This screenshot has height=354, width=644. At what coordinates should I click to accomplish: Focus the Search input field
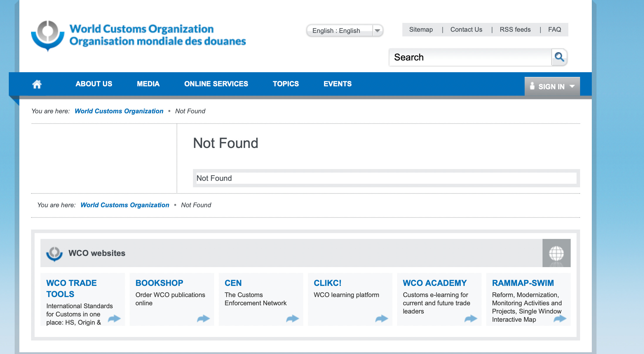[x=470, y=57]
